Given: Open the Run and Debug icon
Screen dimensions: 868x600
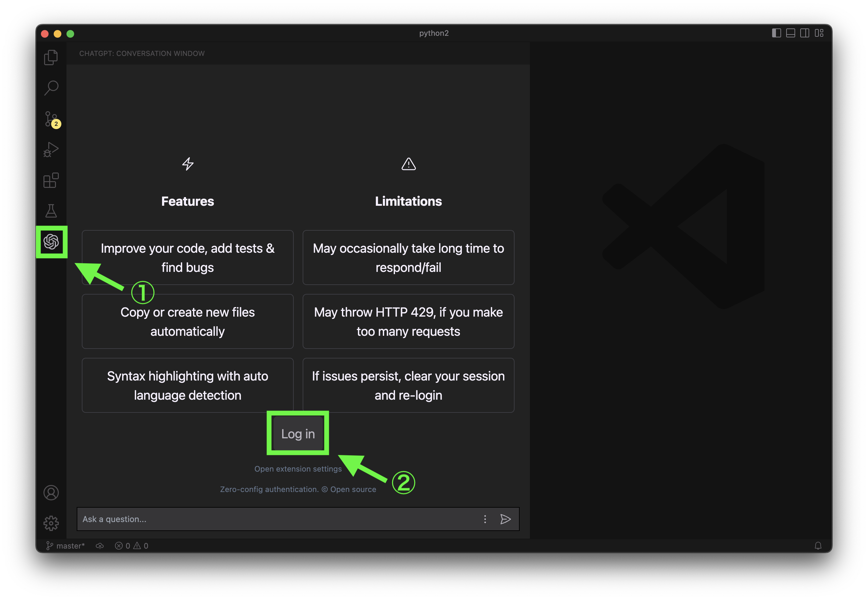Looking at the screenshot, I should [52, 148].
